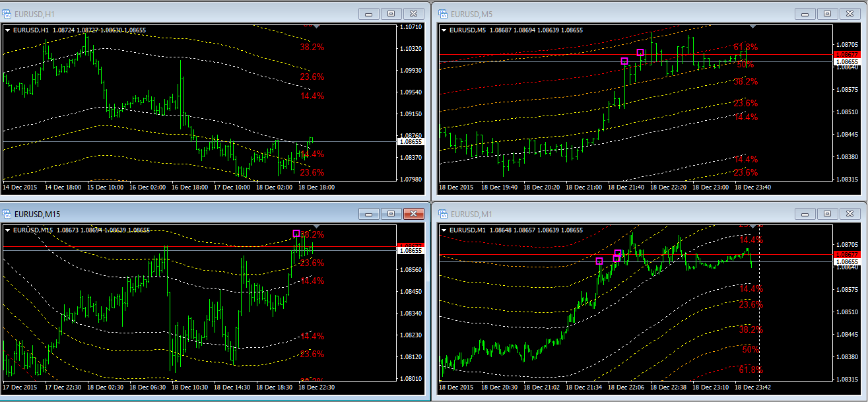Click the chart shift triangle in M1 chart
The width and height of the screenshot is (868, 402).
752,226
